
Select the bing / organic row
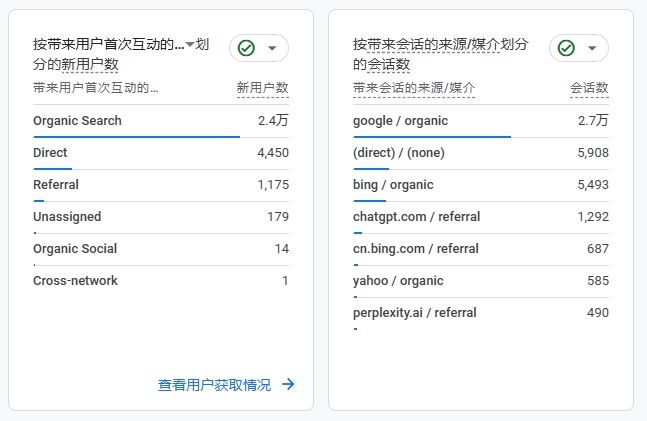coord(481,185)
